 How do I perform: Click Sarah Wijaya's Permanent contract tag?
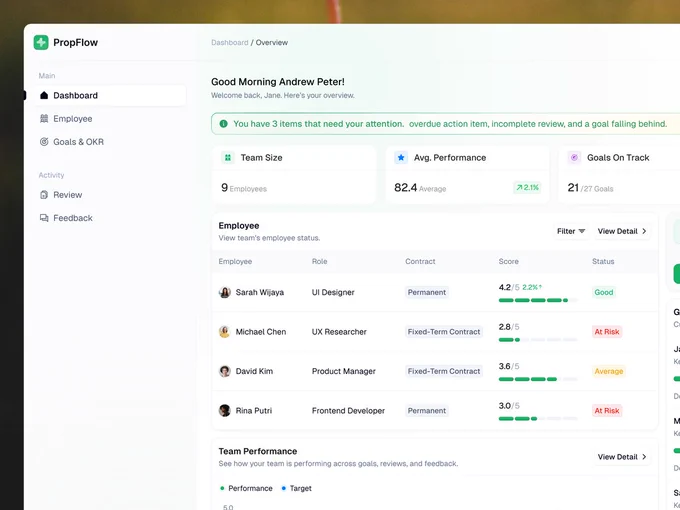pyautogui.click(x=427, y=292)
